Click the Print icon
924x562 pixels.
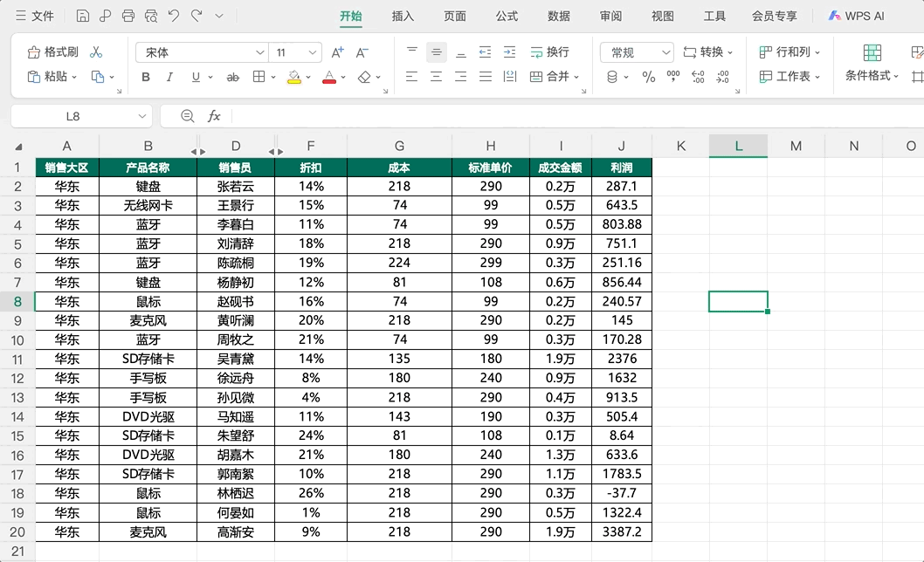tap(128, 16)
